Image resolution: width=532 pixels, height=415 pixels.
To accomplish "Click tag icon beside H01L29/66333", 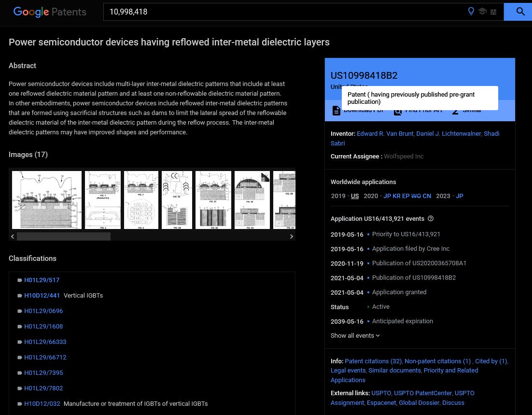I will click(x=20, y=342).
